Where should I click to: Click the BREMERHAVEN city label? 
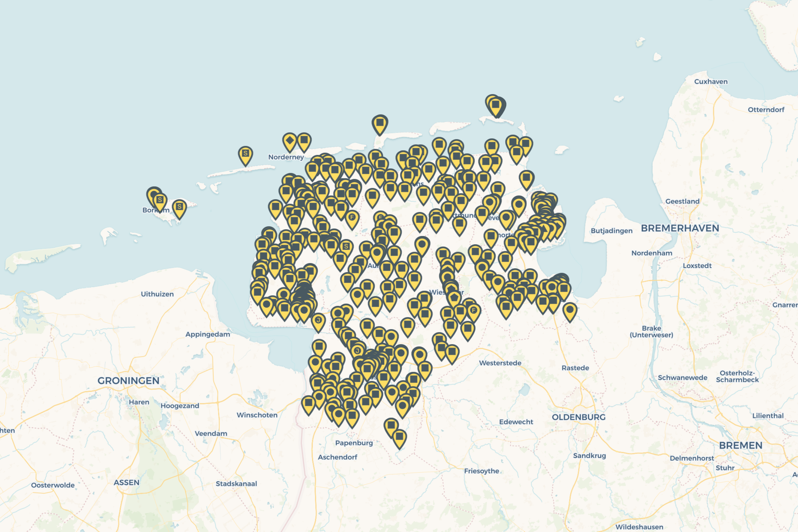coord(680,228)
